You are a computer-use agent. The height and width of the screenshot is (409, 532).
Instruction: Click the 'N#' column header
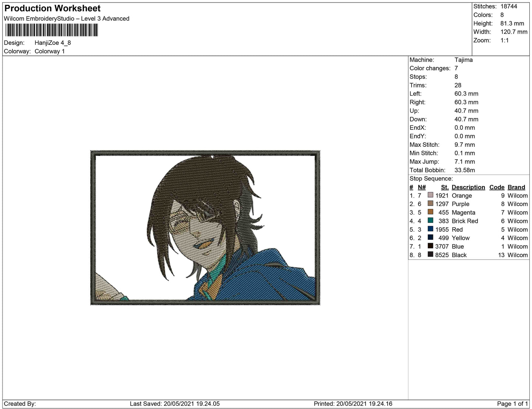tap(422, 187)
